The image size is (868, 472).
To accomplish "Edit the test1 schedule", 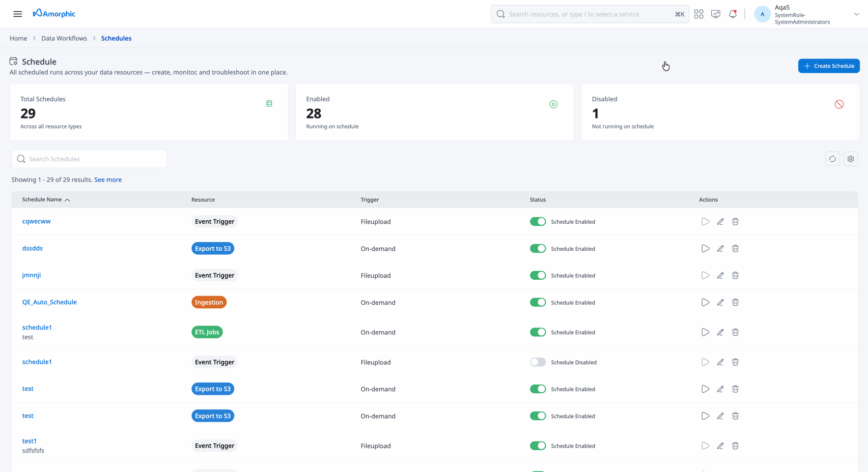I will (x=720, y=446).
